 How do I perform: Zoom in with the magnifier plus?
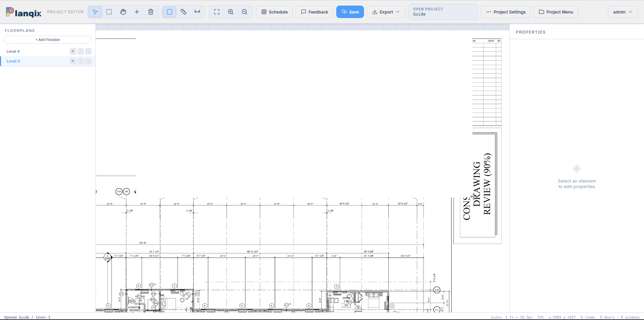coord(231,12)
